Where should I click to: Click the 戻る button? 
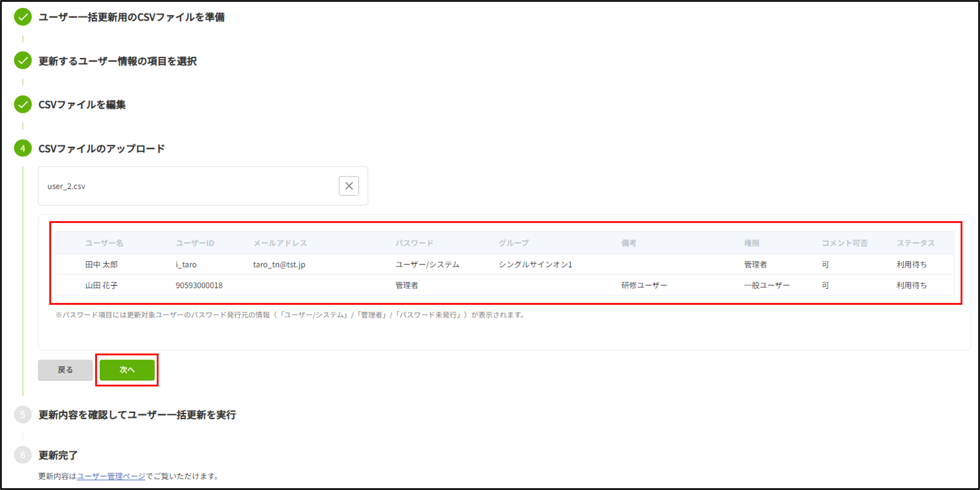[65, 370]
